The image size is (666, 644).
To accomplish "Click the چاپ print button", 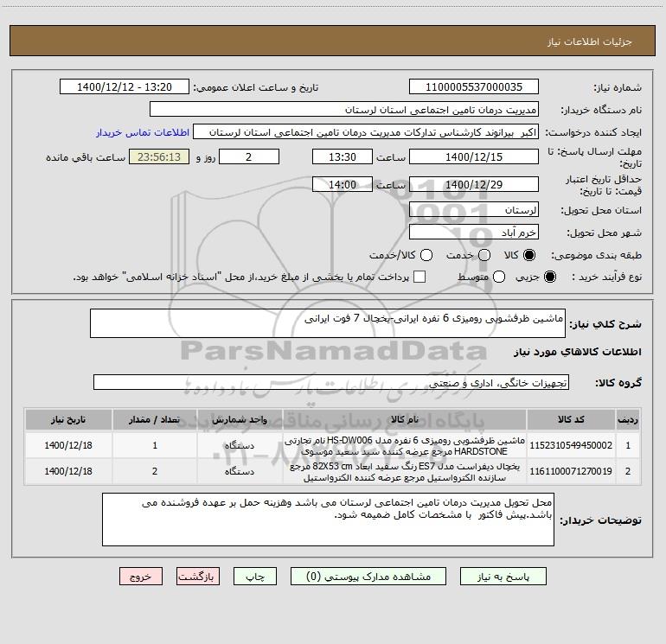I will 255,577.
